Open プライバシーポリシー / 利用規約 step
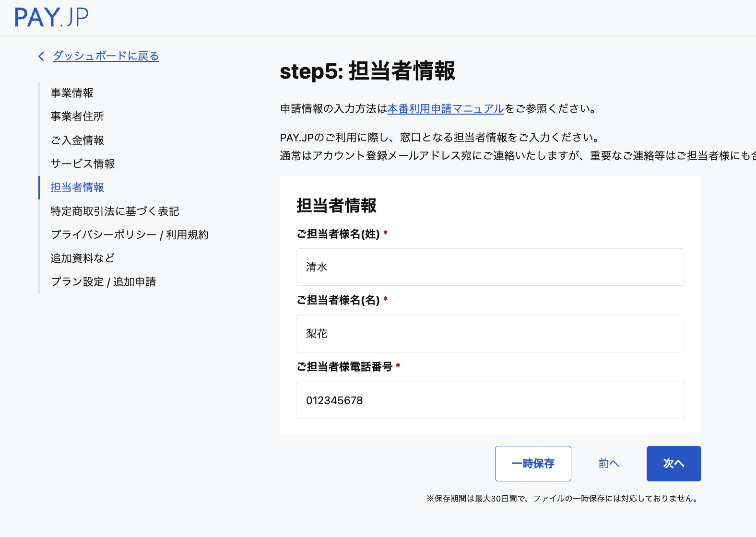 tap(130, 234)
